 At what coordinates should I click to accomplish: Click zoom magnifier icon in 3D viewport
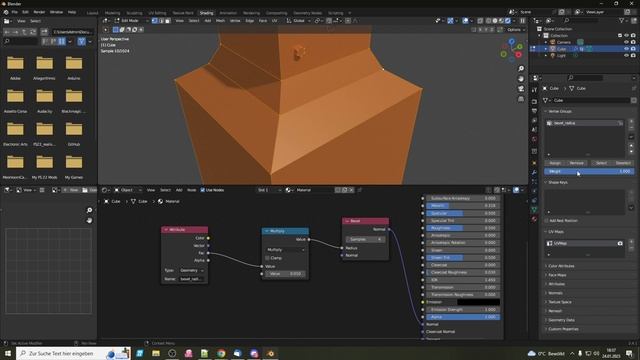pos(521,69)
